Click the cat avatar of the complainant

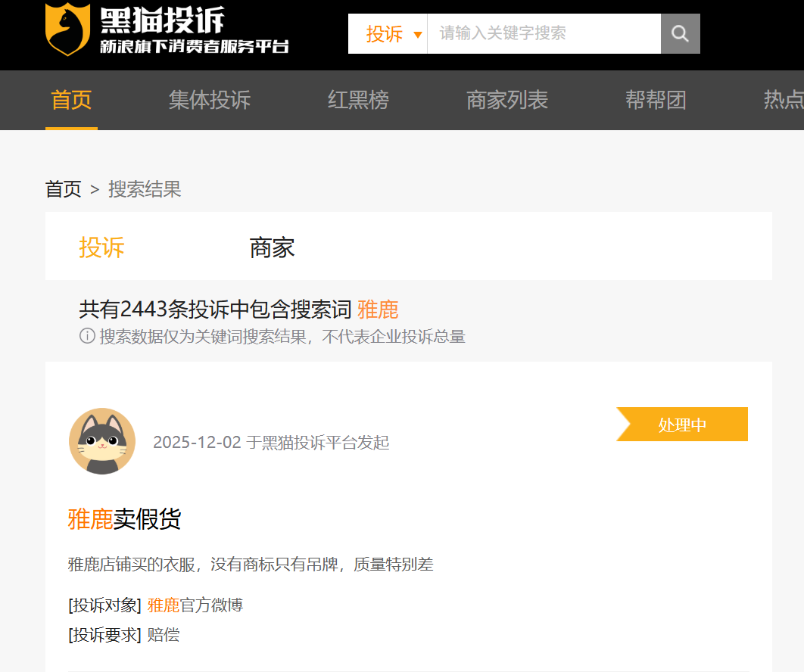click(102, 441)
